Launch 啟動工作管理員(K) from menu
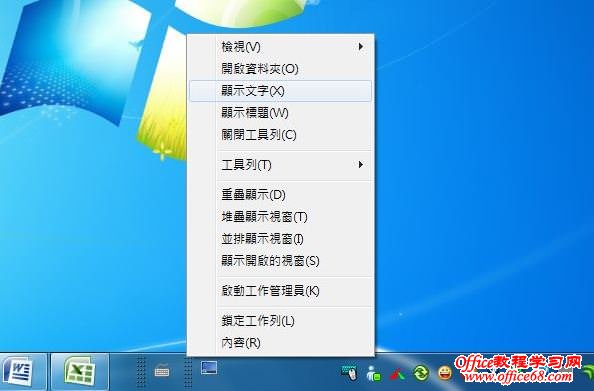 (280, 291)
